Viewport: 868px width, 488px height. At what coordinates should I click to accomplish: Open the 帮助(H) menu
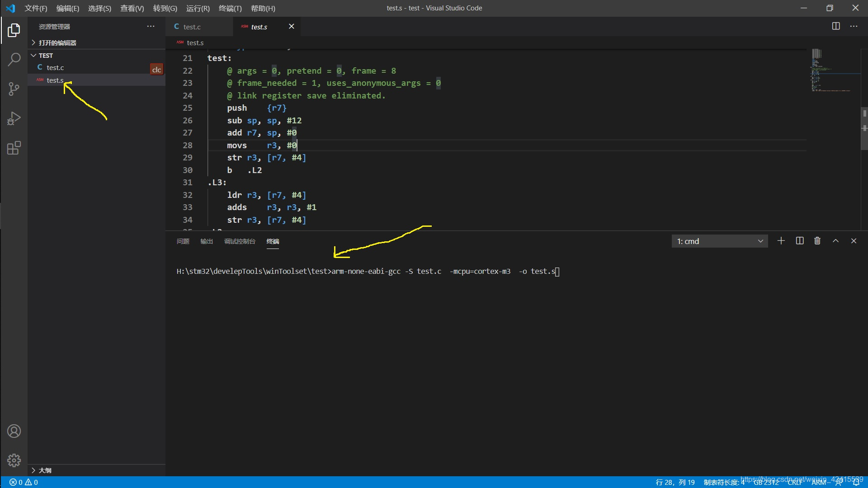tap(263, 8)
